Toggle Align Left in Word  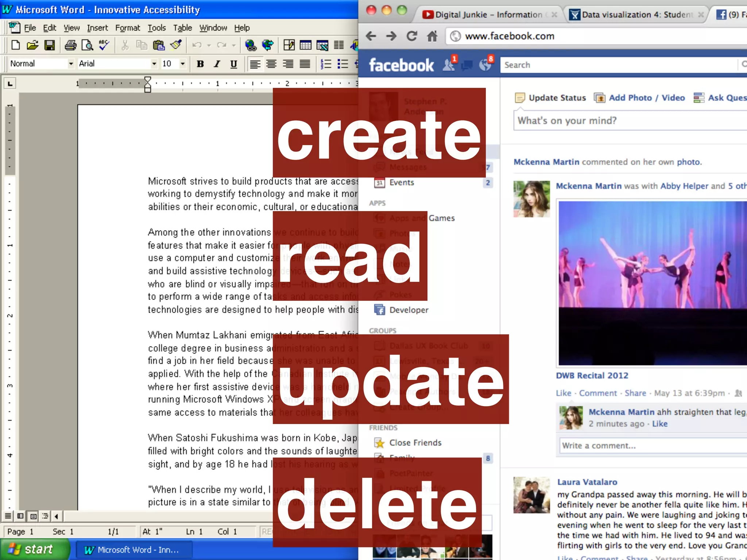(x=255, y=64)
